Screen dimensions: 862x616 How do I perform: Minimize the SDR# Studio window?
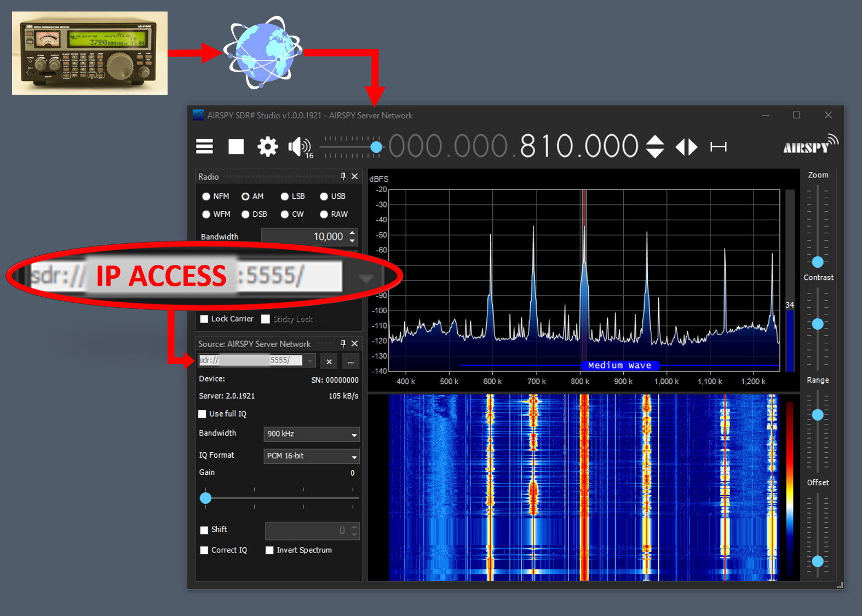(766, 115)
